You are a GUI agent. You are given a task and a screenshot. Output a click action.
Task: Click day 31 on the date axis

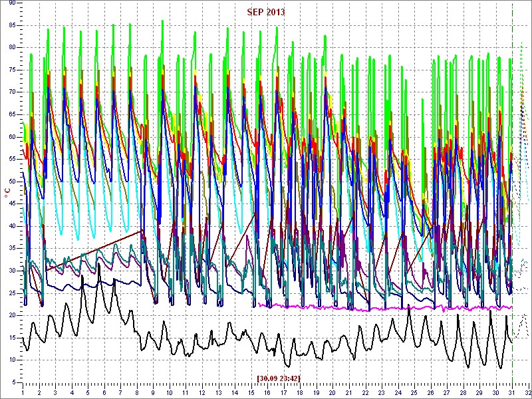(x=511, y=392)
